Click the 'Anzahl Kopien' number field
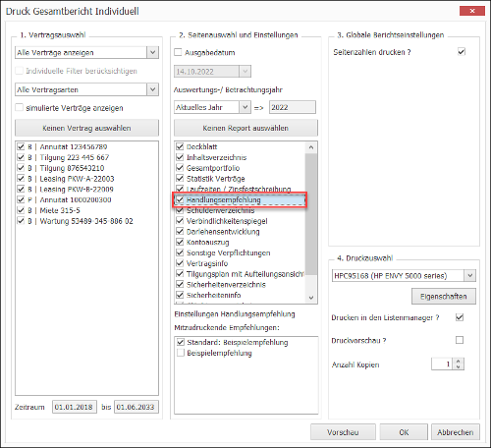 pyautogui.click(x=442, y=364)
